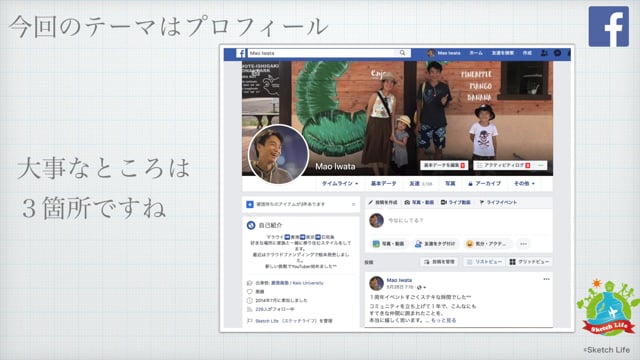Screen dimensions: 640x360
Task: Click the blue star icon in pending notice
Action: tap(250, 204)
